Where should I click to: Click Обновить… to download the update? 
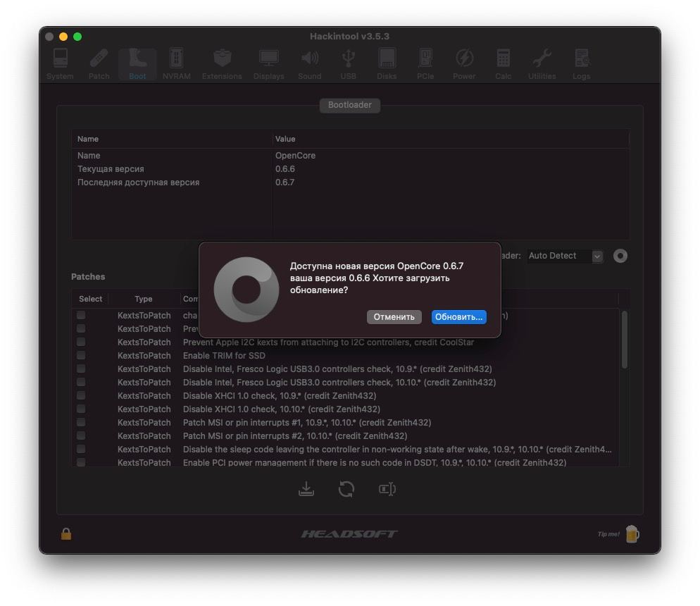pos(459,317)
